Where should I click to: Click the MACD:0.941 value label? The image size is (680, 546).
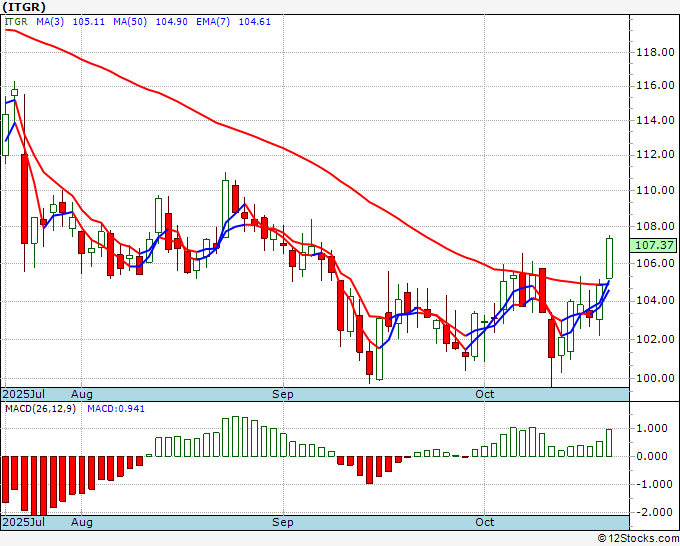(x=116, y=409)
